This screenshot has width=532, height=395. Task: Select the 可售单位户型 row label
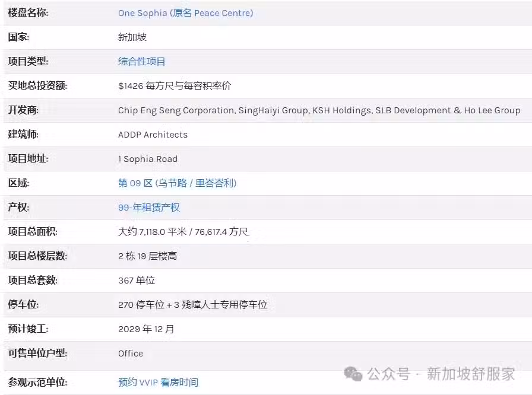point(37,353)
